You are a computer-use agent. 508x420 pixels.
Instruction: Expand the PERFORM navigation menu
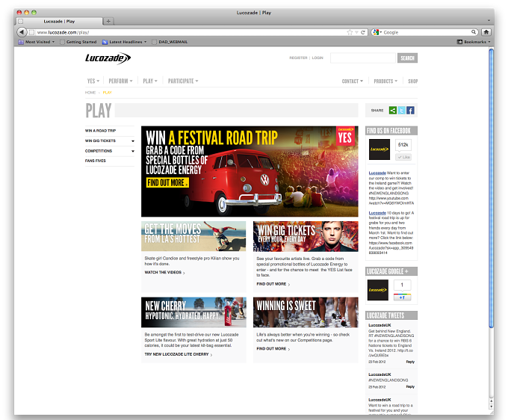120,81
